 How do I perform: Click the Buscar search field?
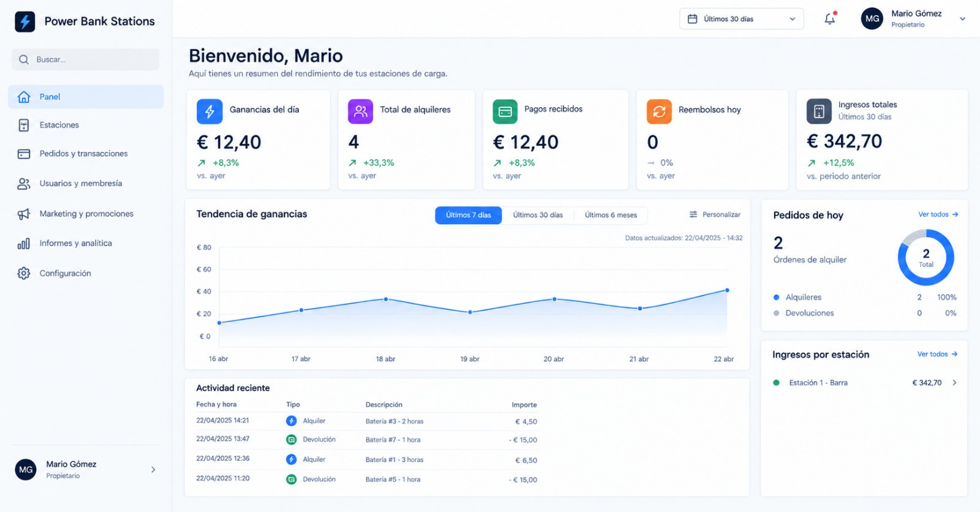[x=85, y=59]
